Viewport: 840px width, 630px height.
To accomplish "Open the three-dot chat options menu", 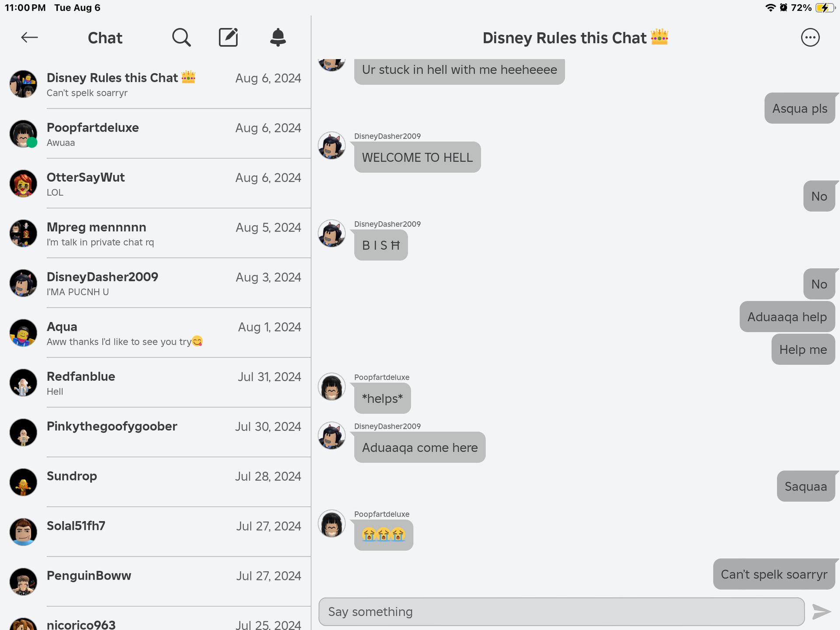I will (x=810, y=38).
